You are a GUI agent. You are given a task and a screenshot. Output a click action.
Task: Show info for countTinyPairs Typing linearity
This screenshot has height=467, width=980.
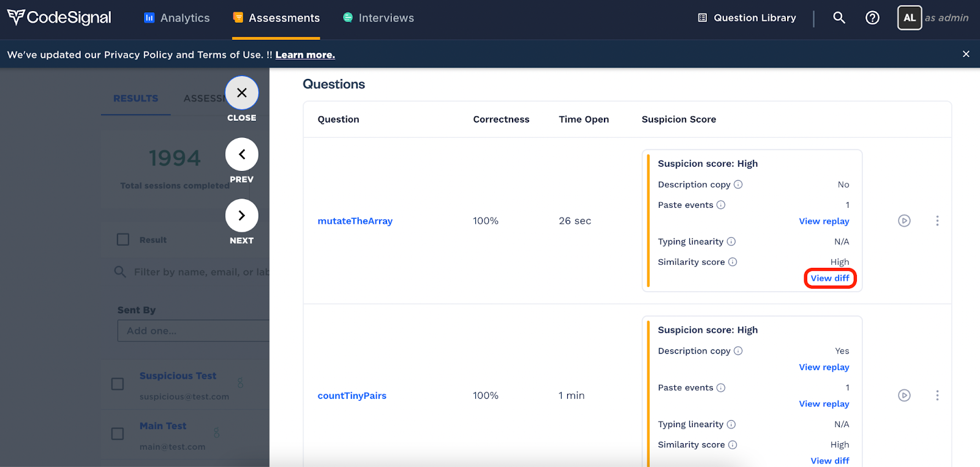[731, 424]
